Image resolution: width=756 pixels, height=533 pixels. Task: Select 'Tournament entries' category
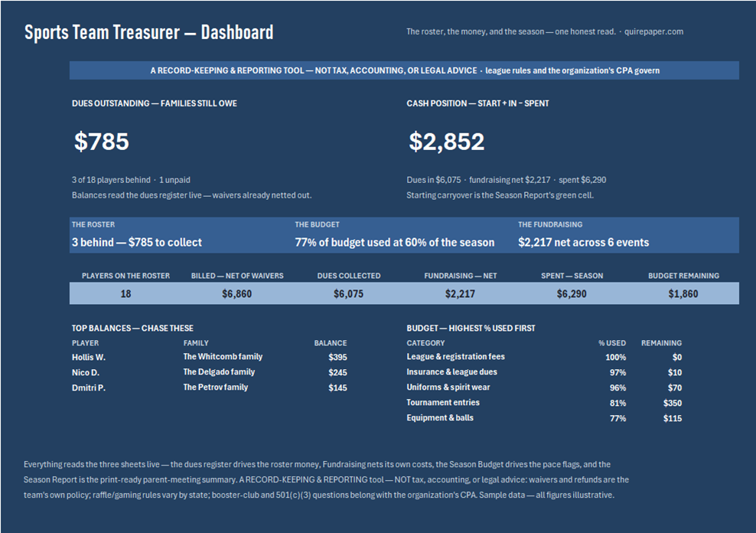(443, 402)
